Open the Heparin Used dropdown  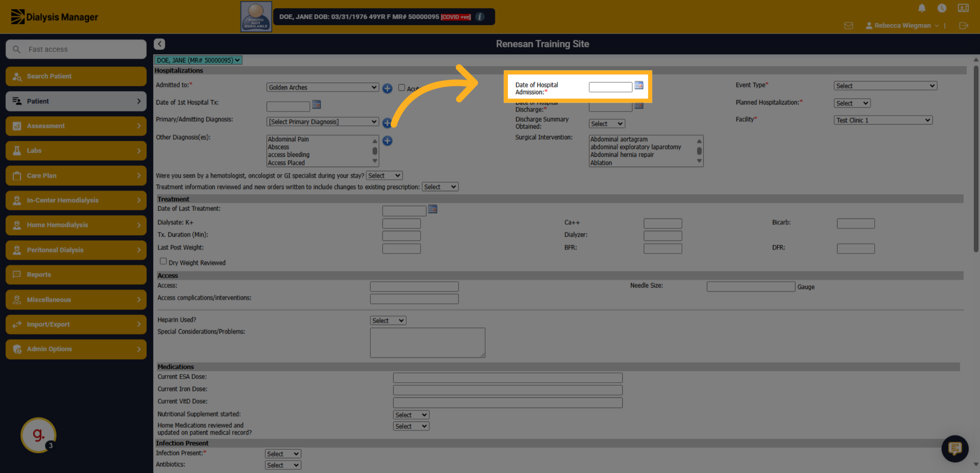[388, 321]
